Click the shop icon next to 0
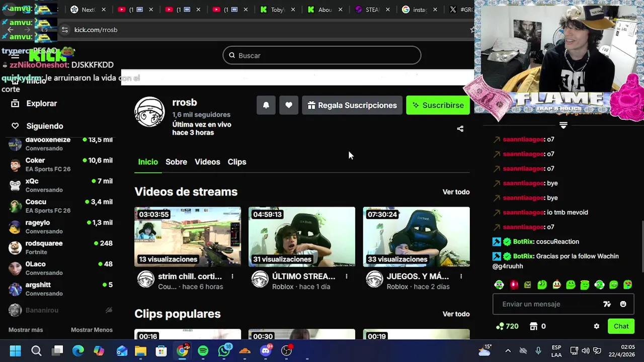The width and height of the screenshot is (644, 362). pyautogui.click(x=534, y=326)
